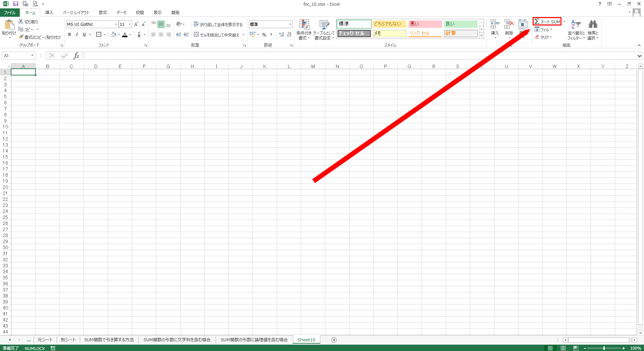Decrease font size with the small A

(144, 24)
